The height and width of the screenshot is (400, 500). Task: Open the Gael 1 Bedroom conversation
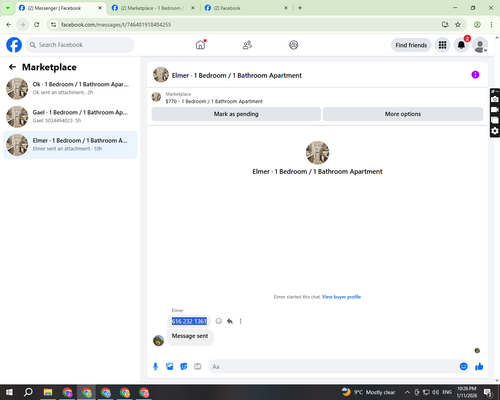click(x=70, y=117)
